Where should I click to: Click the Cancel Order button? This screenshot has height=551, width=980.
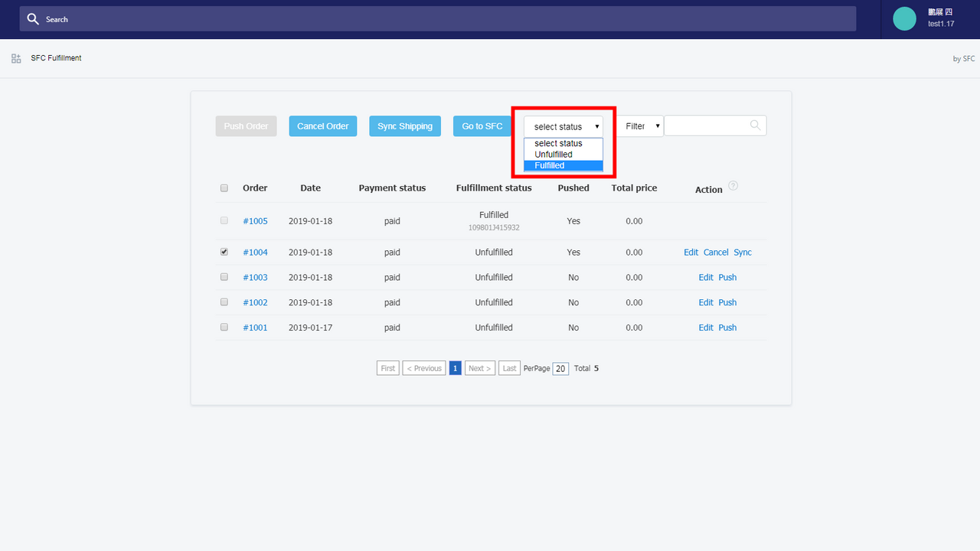pyautogui.click(x=323, y=126)
